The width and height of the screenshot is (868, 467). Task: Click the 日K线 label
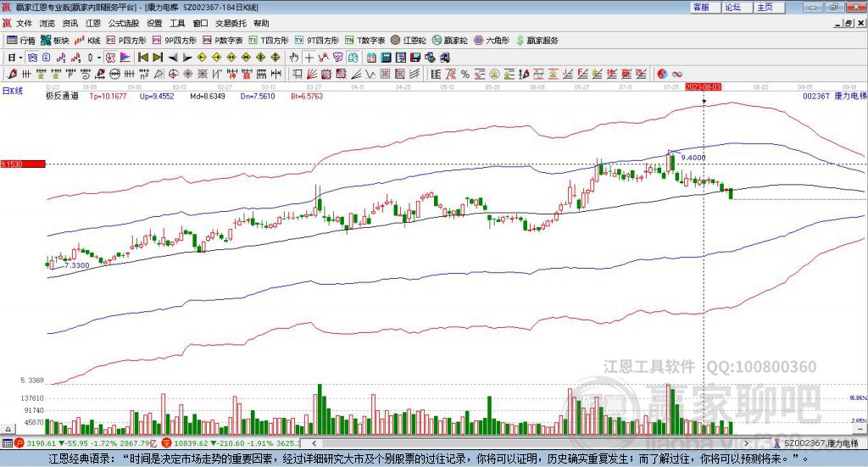coord(13,91)
